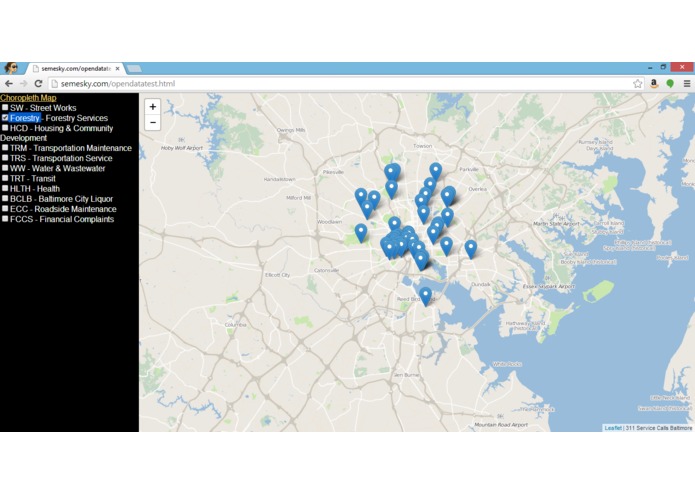This screenshot has width=695, height=494.
Task: Click the Overlea map label
Action: coord(478,189)
